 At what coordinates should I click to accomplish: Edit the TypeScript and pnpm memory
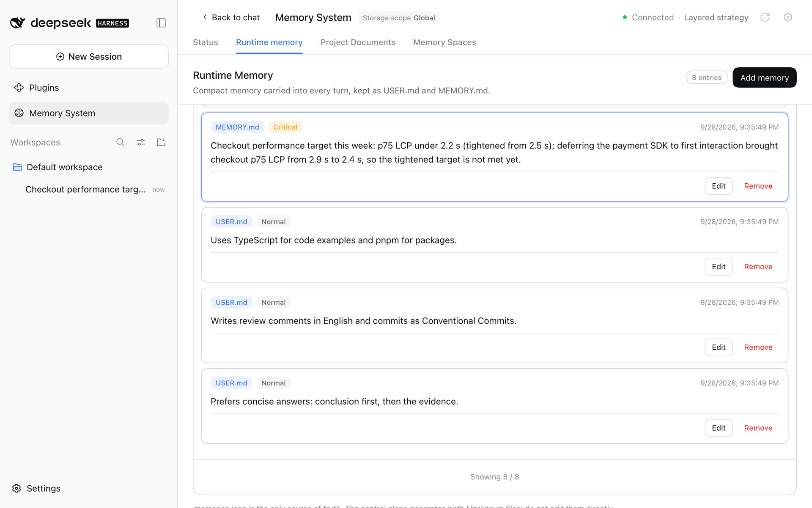click(719, 267)
